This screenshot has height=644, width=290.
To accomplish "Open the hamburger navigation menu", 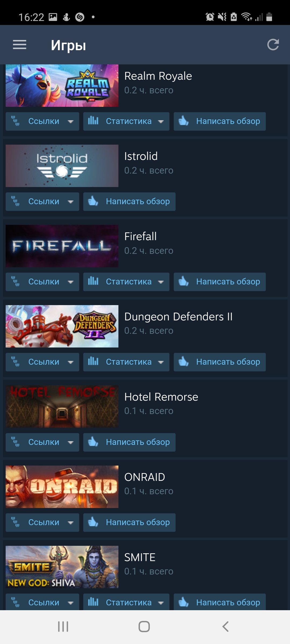I will pyautogui.click(x=20, y=45).
